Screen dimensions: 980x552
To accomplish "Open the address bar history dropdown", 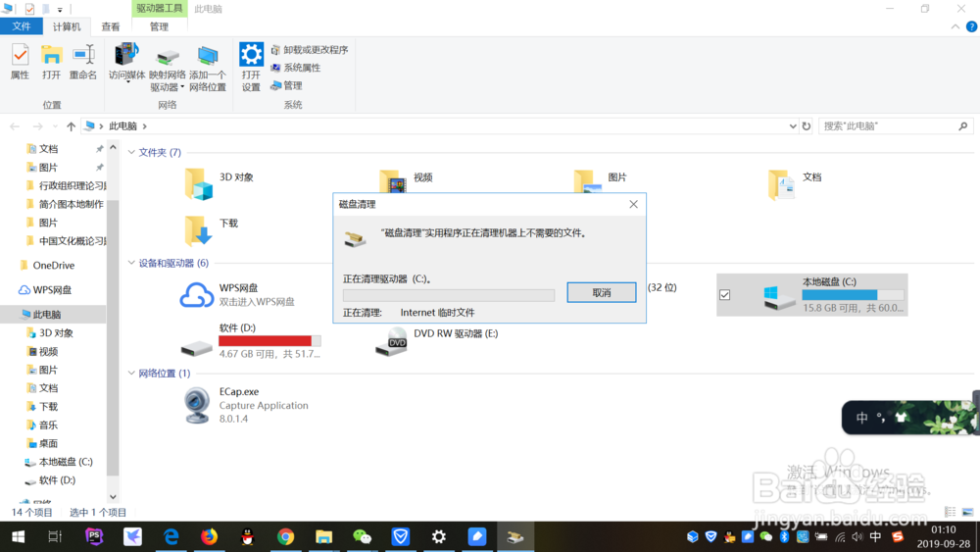I will coord(793,126).
